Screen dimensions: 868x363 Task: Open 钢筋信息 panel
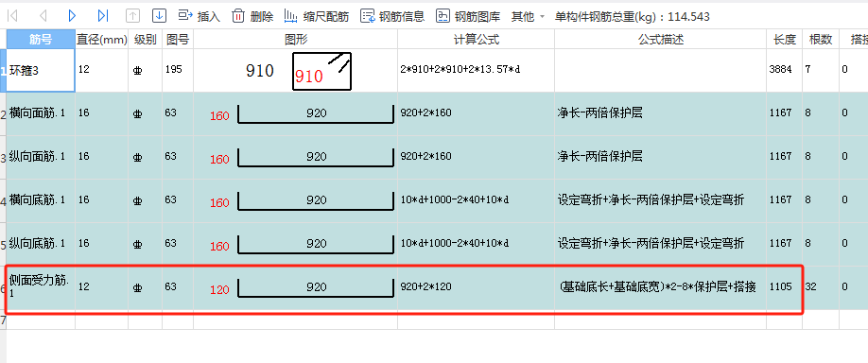click(392, 16)
